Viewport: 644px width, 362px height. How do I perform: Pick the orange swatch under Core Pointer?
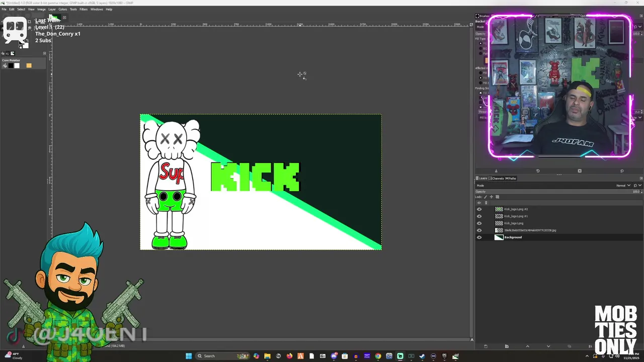click(x=29, y=65)
